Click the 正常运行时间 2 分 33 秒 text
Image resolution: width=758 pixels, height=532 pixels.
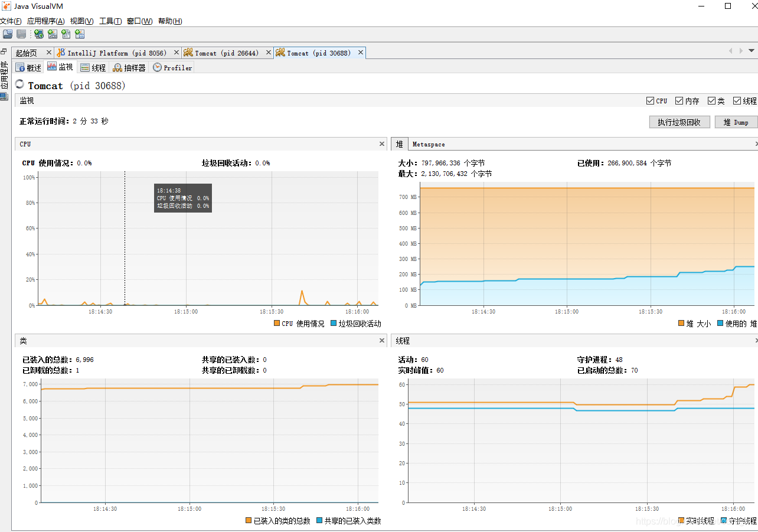[x=64, y=121]
